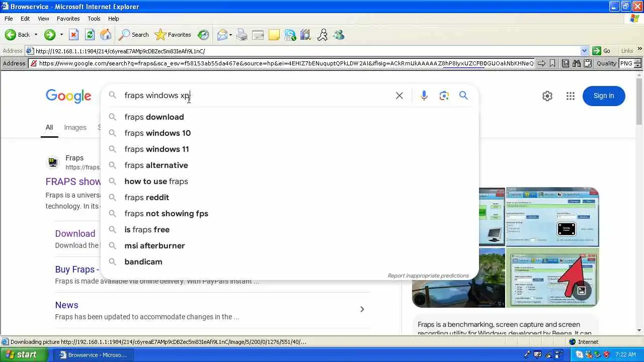This screenshot has height=362, width=644.
Task: Click the Browservice bookmarks page icon
Action: tap(566, 63)
